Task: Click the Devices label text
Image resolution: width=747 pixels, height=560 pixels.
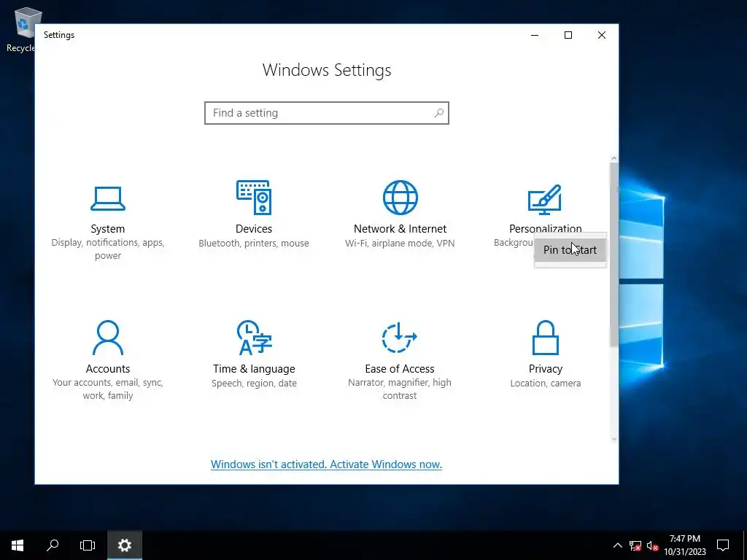Action: click(254, 228)
